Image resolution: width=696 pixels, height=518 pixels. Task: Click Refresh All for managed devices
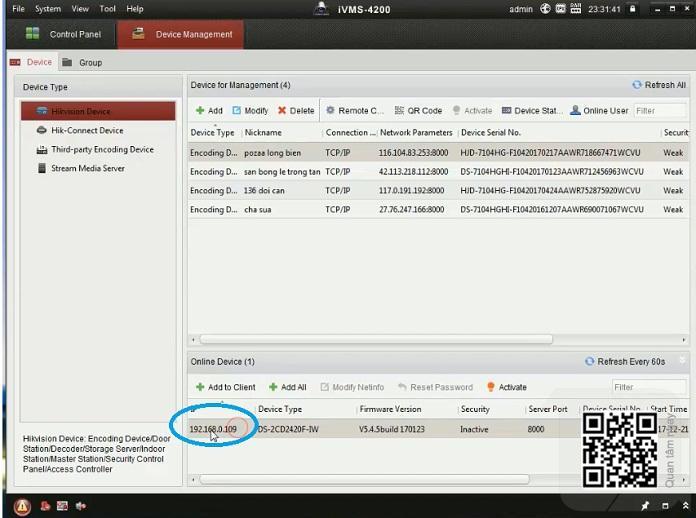(659, 85)
